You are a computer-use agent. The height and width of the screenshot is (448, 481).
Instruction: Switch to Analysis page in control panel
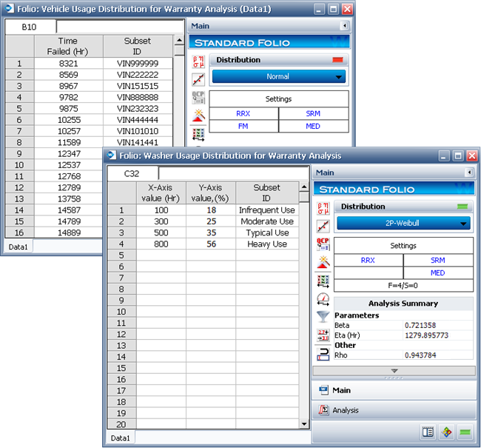coord(394,410)
